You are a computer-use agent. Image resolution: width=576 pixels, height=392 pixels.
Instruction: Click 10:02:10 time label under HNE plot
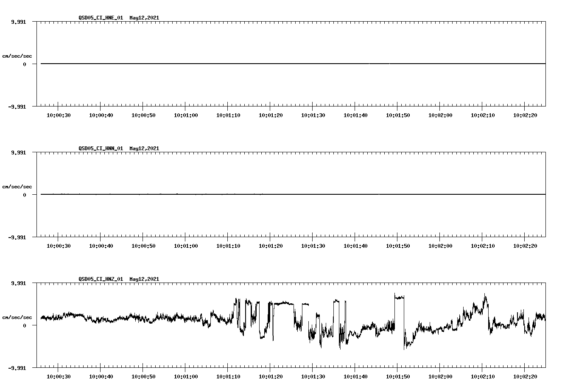tap(483, 115)
